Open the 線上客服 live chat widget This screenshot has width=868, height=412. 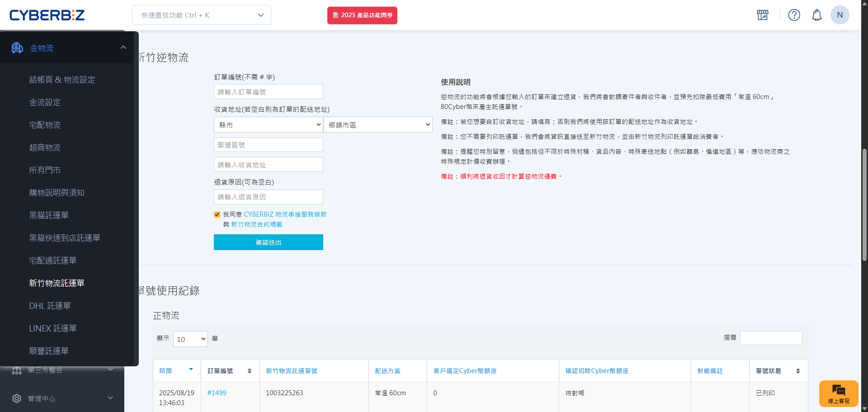click(838, 393)
